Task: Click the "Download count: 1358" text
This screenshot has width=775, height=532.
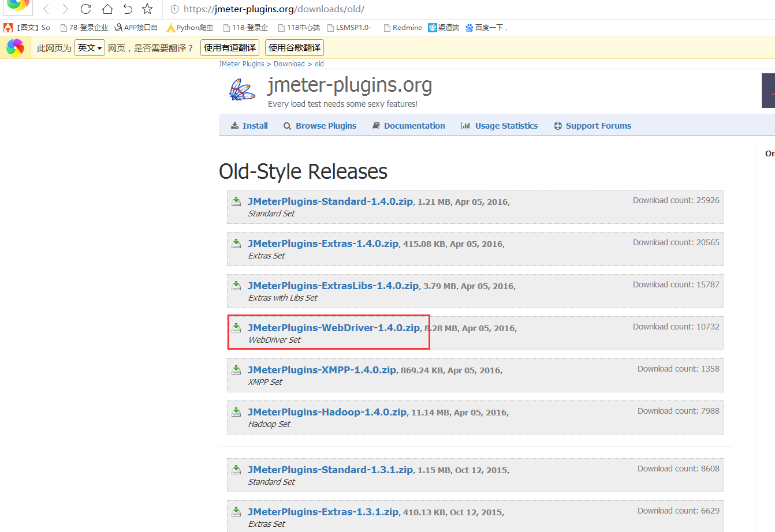Action: (679, 369)
